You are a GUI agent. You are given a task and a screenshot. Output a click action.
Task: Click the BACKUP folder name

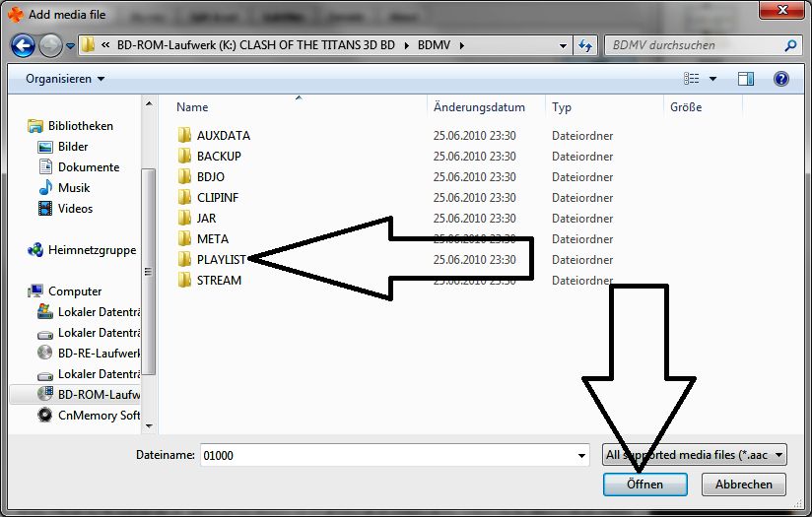pyautogui.click(x=219, y=157)
